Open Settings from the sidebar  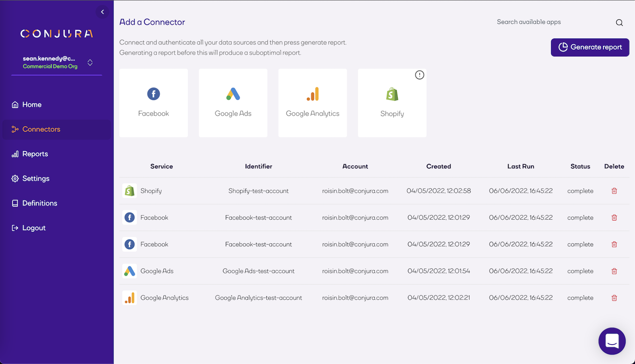[x=36, y=178]
